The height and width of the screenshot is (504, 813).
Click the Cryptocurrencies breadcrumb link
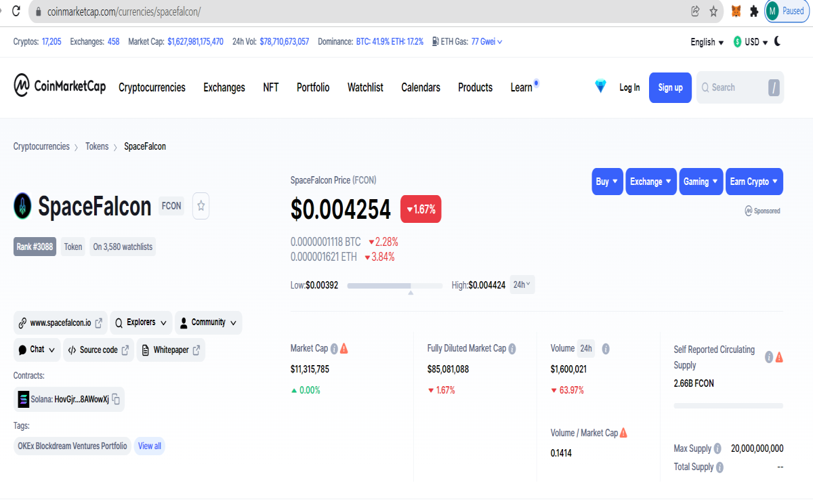pos(41,146)
